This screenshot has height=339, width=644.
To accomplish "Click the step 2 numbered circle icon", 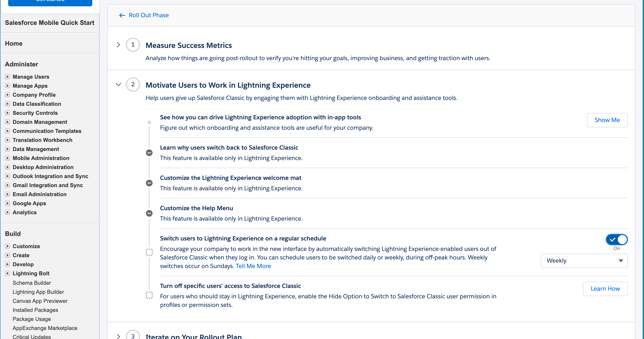I will click(x=133, y=85).
